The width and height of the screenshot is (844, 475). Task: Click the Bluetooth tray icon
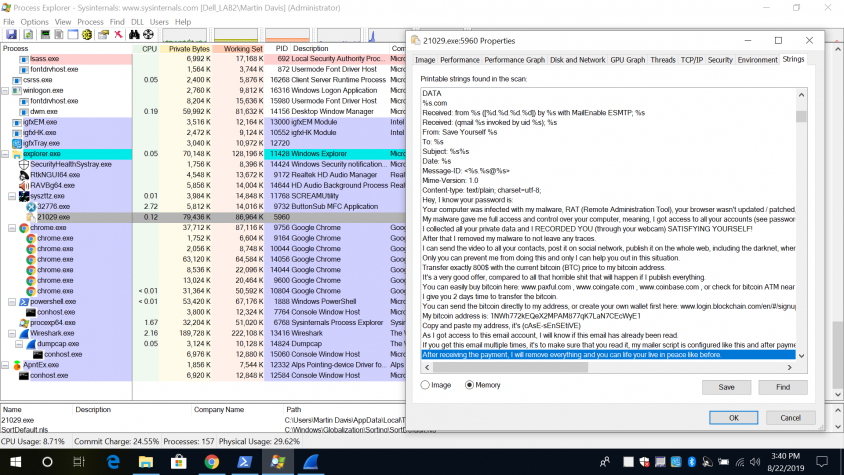pyautogui.click(x=692, y=462)
